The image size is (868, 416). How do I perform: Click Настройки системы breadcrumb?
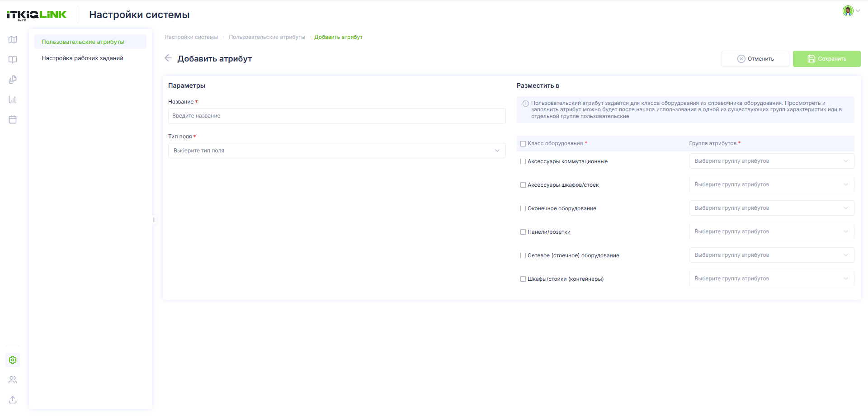(191, 37)
